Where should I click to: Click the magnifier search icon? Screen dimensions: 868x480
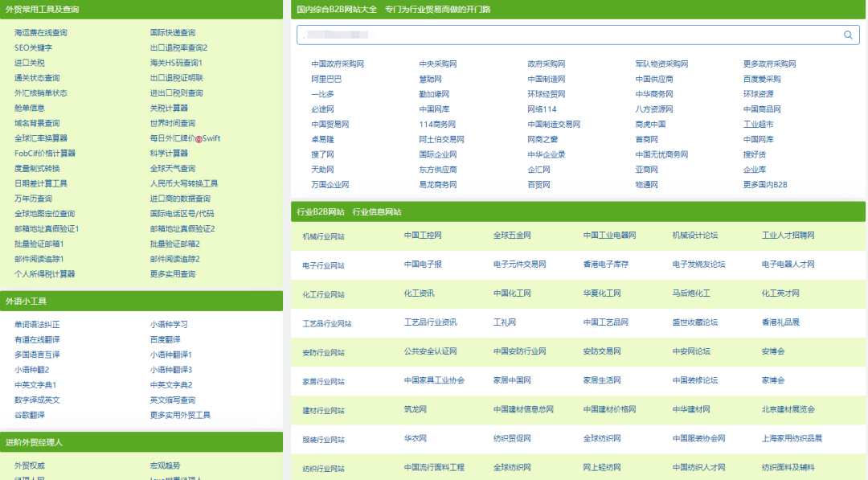(848, 35)
